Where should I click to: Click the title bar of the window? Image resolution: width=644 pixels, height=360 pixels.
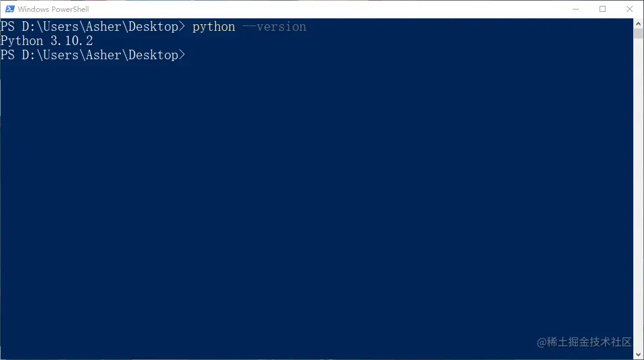click(296, 9)
